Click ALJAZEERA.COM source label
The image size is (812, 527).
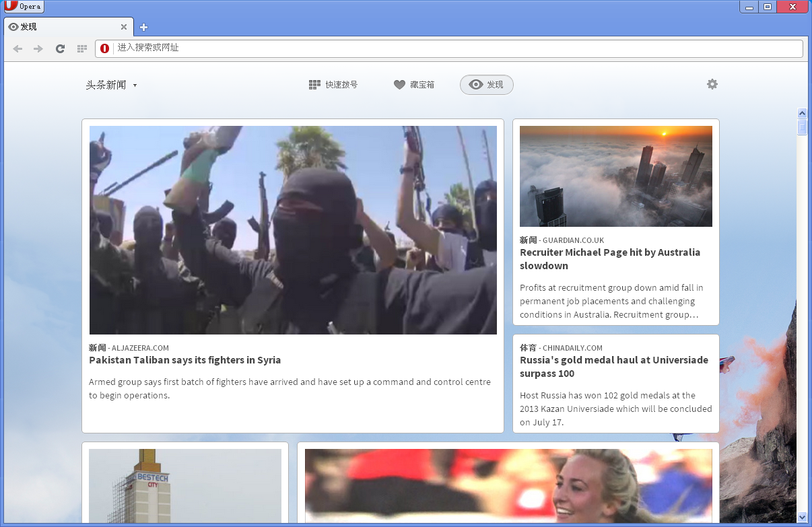click(140, 348)
